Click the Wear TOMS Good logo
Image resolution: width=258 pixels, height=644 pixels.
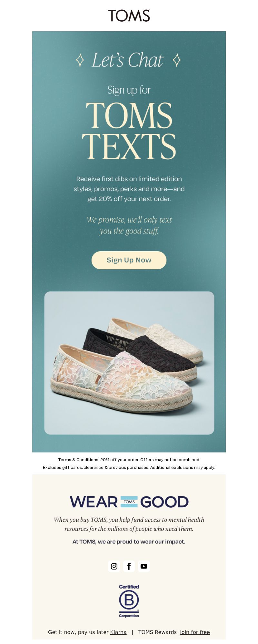(129, 502)
